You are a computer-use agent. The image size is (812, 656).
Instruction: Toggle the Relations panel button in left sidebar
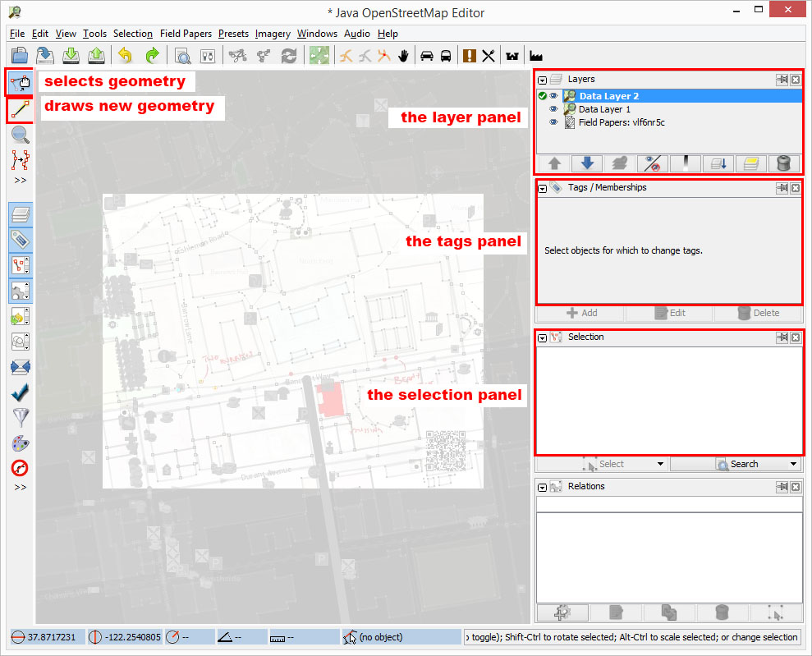[21, 291]
